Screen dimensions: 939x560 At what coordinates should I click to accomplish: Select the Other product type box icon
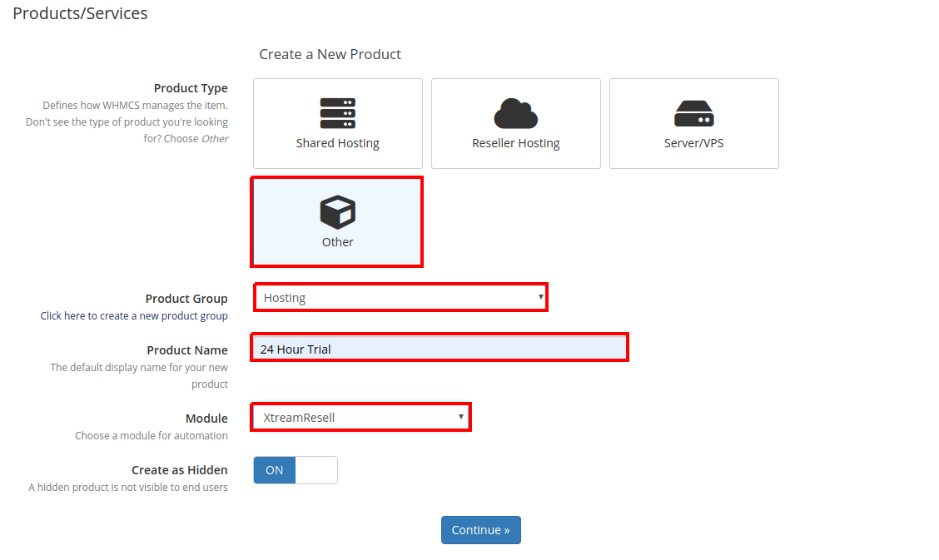click(337, 212)
